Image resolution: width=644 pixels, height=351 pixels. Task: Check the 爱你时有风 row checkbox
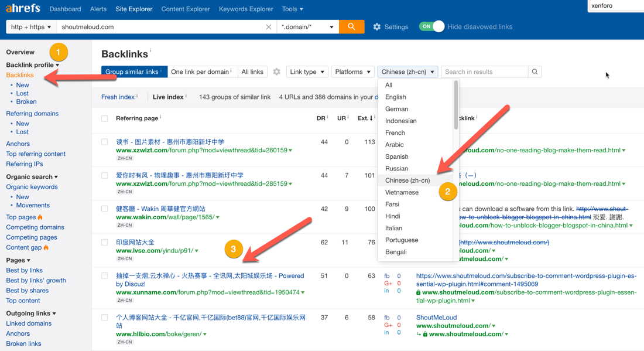point(105,176)
